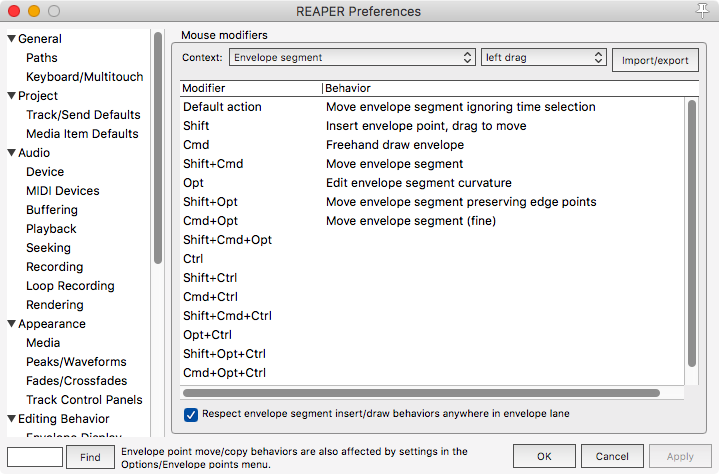Select the Cmd modifier row
Viewport: 719px width, 474px height.
[431, 145]
